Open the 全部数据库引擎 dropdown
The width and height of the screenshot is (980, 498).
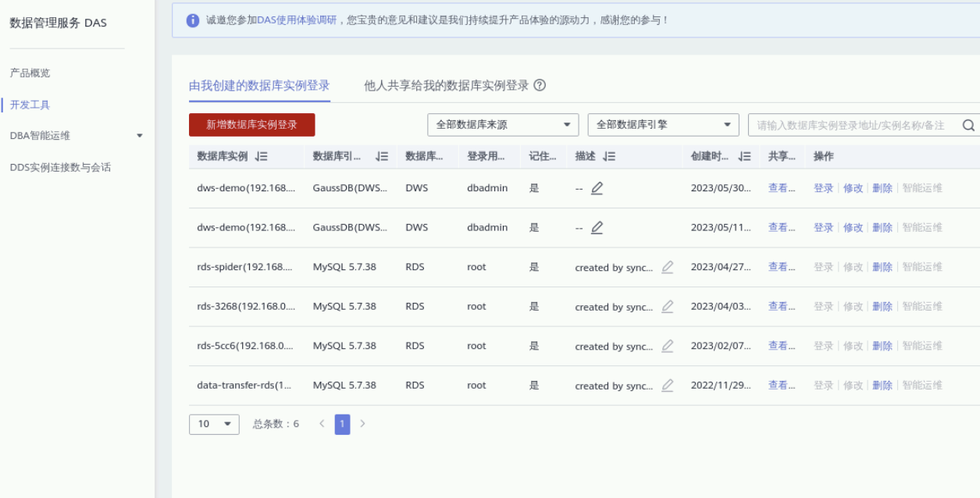(x=664, y=125)
